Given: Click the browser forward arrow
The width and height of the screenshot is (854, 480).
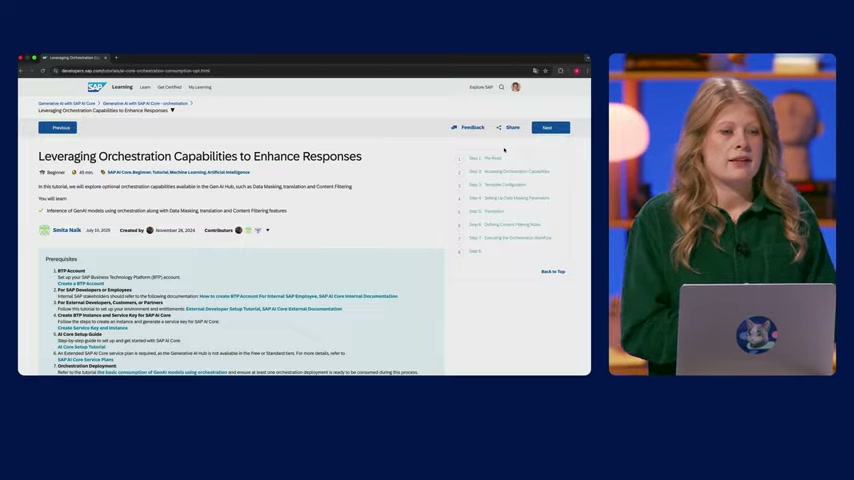Looking at the screenshot, I should tap(32, 71).
